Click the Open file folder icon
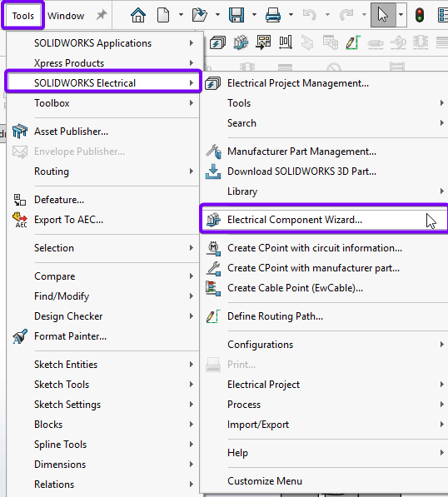The height and width of the screenshot is (497, 448). 199,15
